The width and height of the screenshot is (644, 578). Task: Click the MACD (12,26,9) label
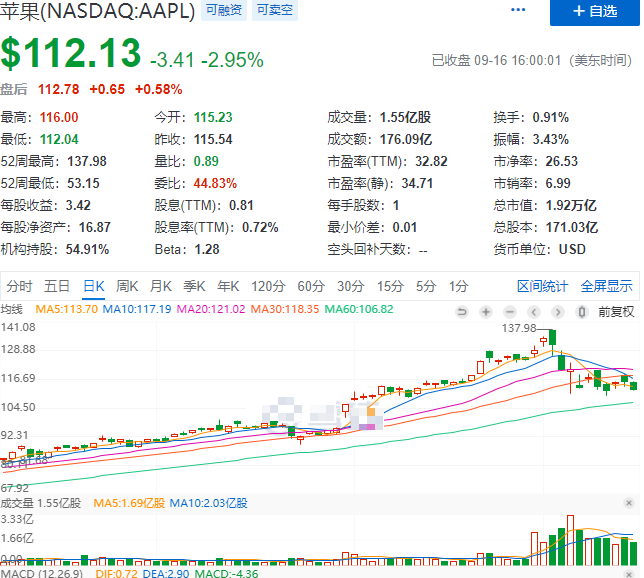[41, 573]
